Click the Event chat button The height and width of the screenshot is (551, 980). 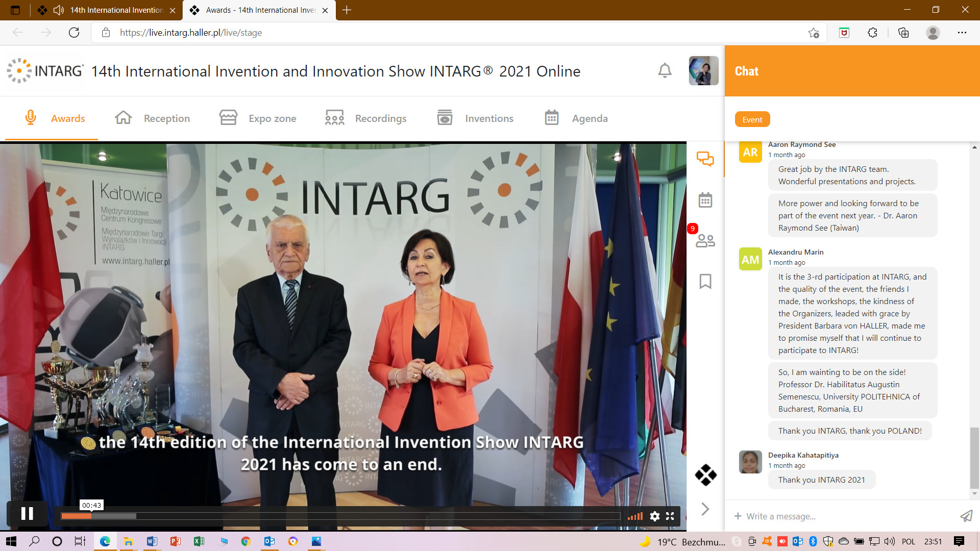[x=752, y=119]
